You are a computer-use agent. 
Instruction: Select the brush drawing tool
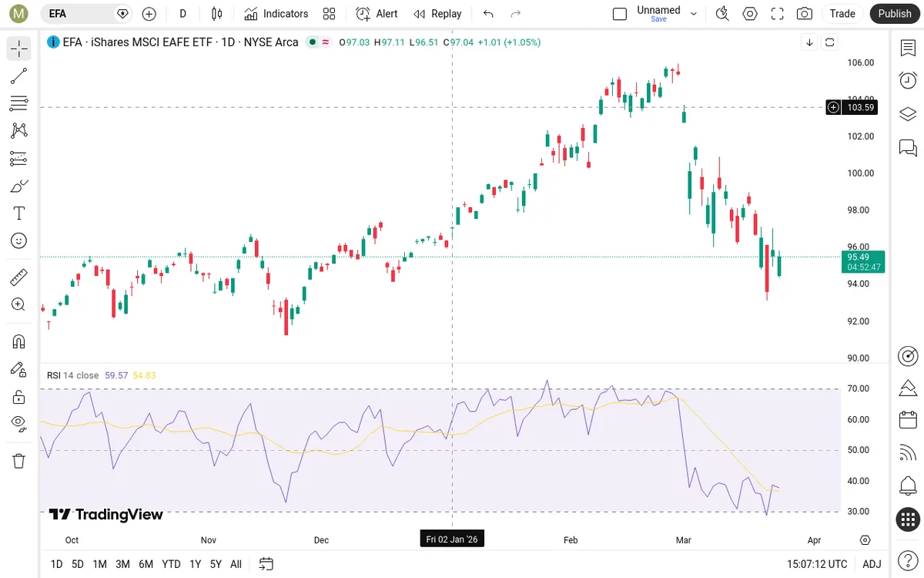(19, 186)
